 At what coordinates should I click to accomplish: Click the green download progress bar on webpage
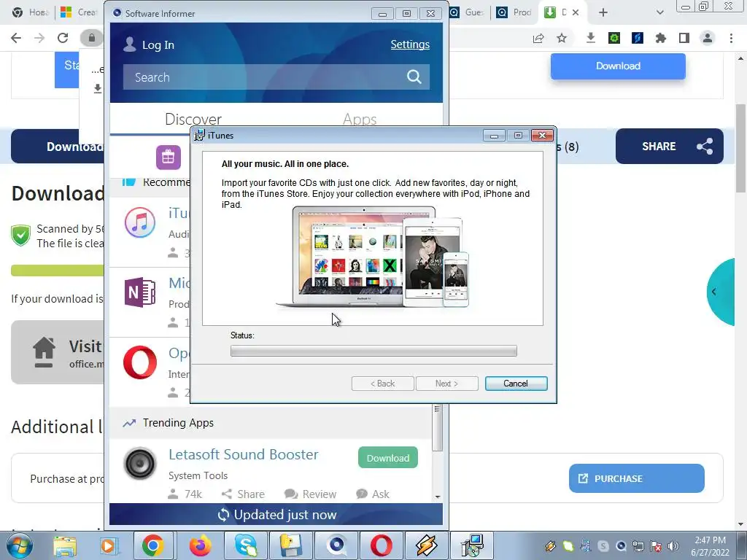(57, 271)
